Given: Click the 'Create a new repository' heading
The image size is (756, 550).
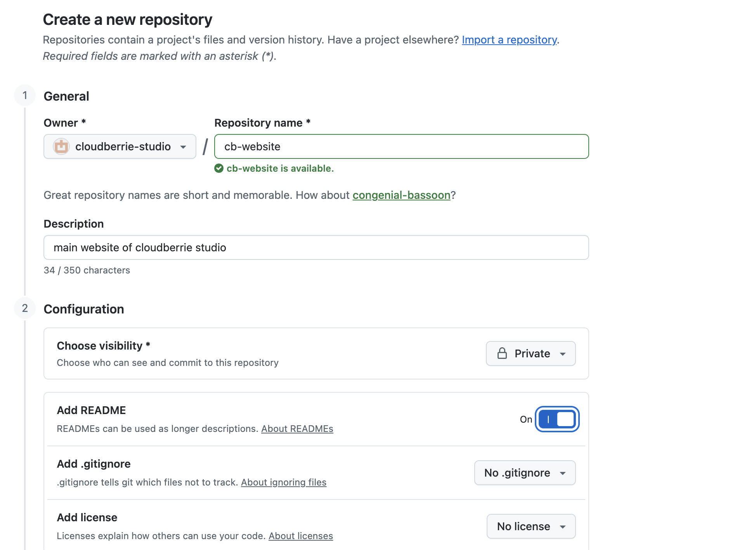Looking at the screenshot, I should point(128,19).
